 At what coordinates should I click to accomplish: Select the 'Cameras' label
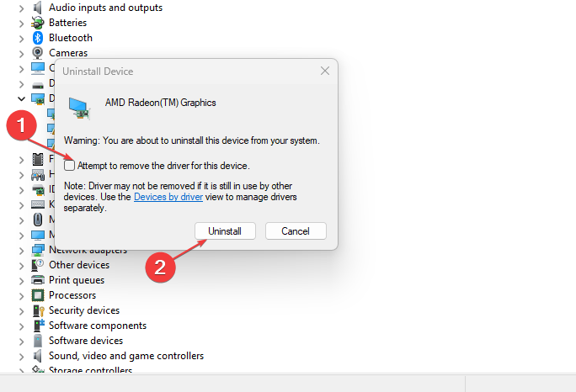pyautogui.click(x=68, y=53)
